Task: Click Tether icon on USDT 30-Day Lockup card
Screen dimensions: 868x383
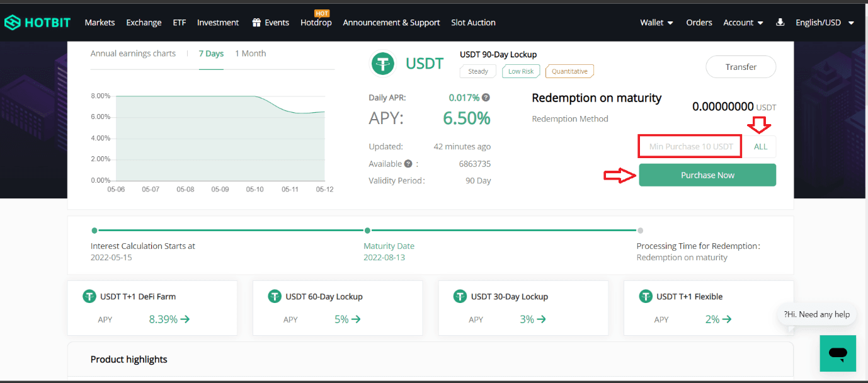Action: pyautogui.click(x=460, y=296)
